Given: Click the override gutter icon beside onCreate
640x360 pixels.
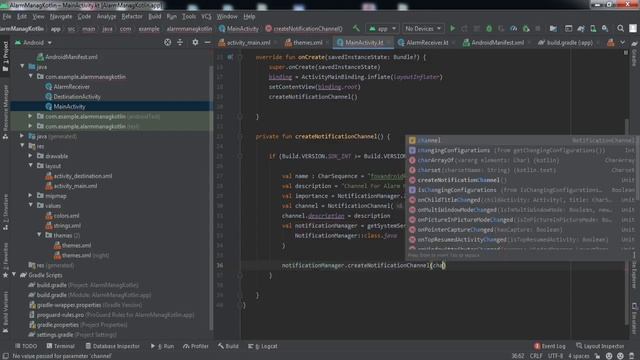Looking at the screenshot, I should (231, 57).
